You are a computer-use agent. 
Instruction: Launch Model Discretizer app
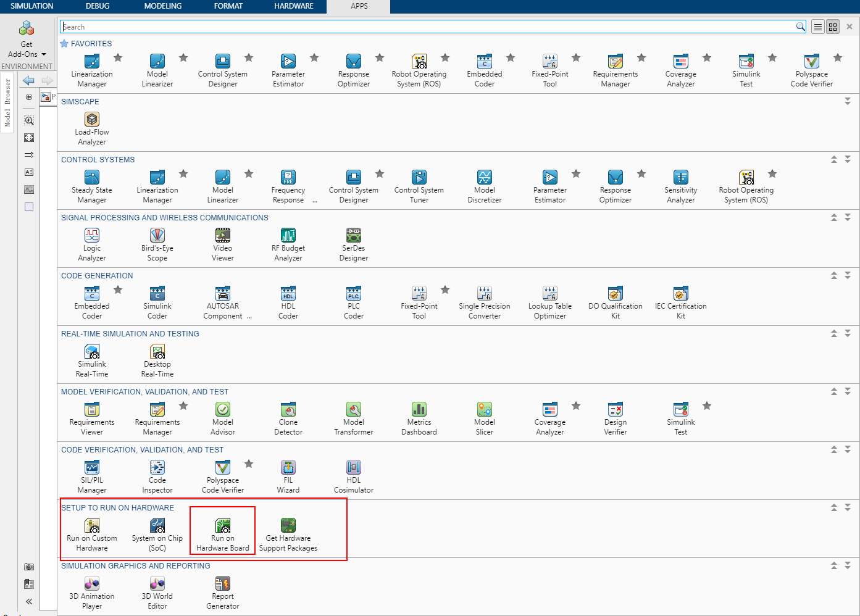click(x=485, y=186)
